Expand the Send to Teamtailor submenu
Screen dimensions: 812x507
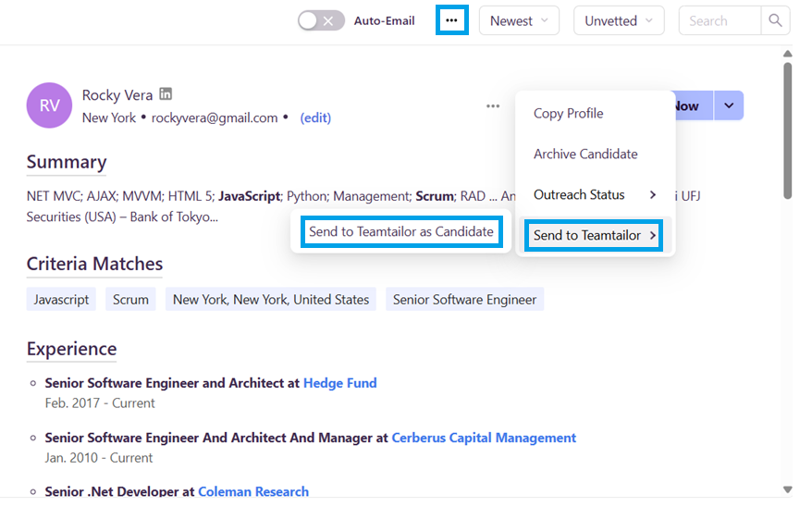click(594, 235)
